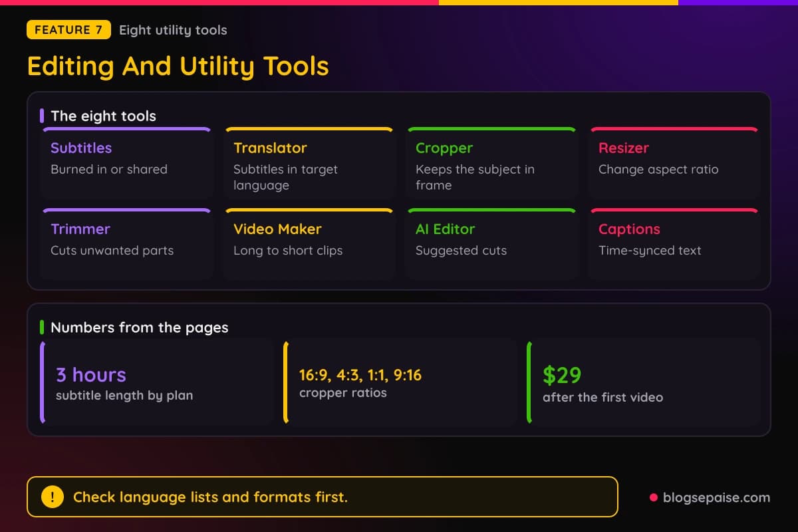Viewport: 798px width, 532px height.
Task: Open the Subtitles tool card
Action: click(127, 163)
